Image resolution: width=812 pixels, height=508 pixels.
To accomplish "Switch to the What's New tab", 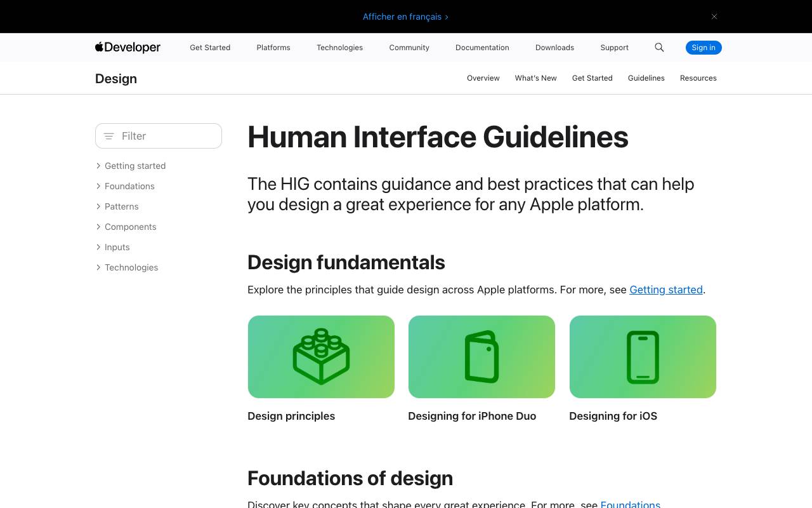I will click(x=536, y=78).
